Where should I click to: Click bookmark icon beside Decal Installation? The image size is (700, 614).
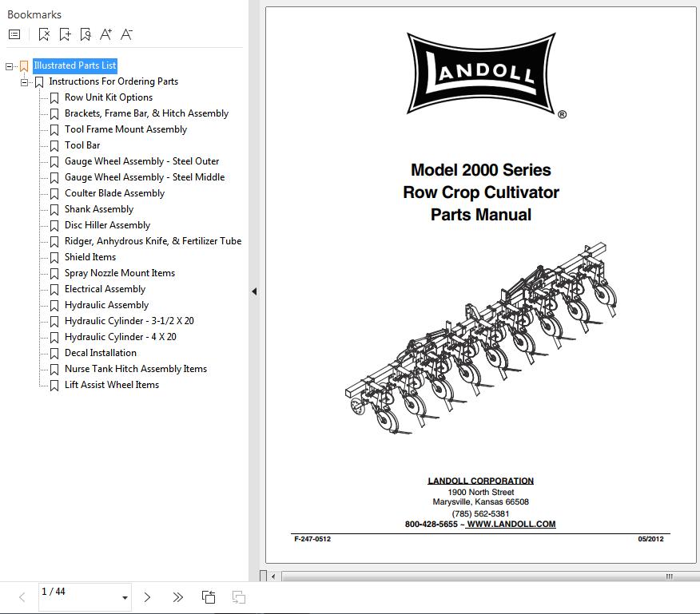coord(54,354)
